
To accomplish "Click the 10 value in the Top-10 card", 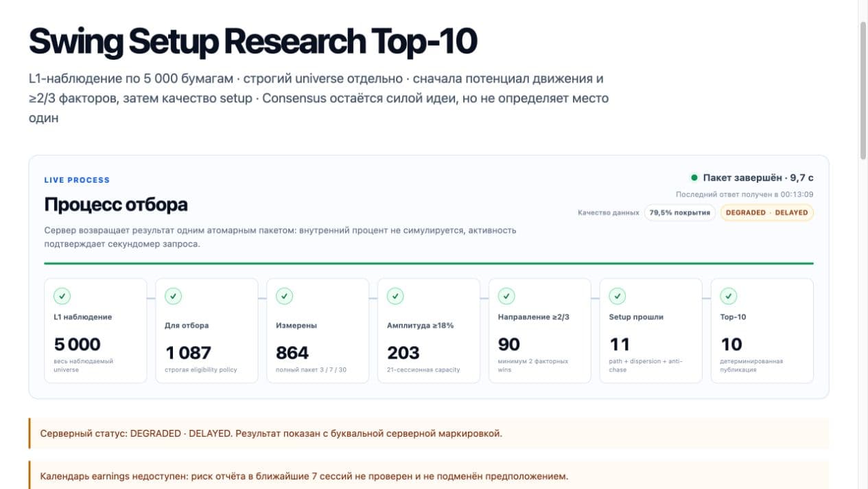I will pos(731,344).
